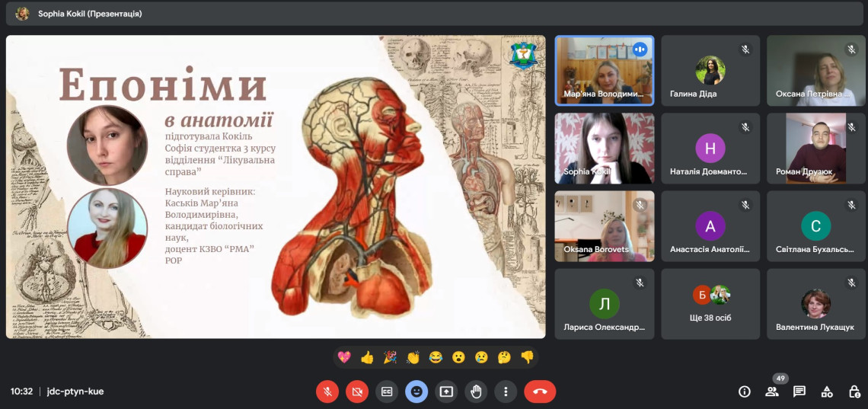
Task: Click the green Л avatar circle
Action: (605, 303)
